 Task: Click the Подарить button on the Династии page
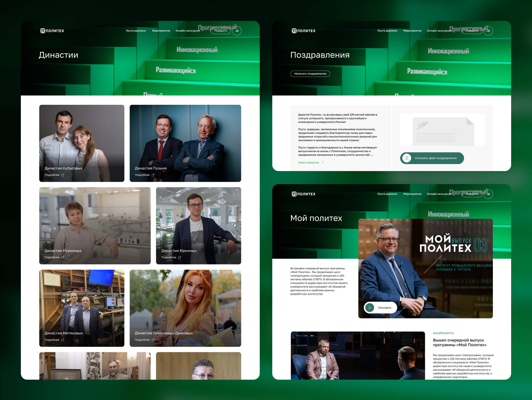[x=221, y=31]
